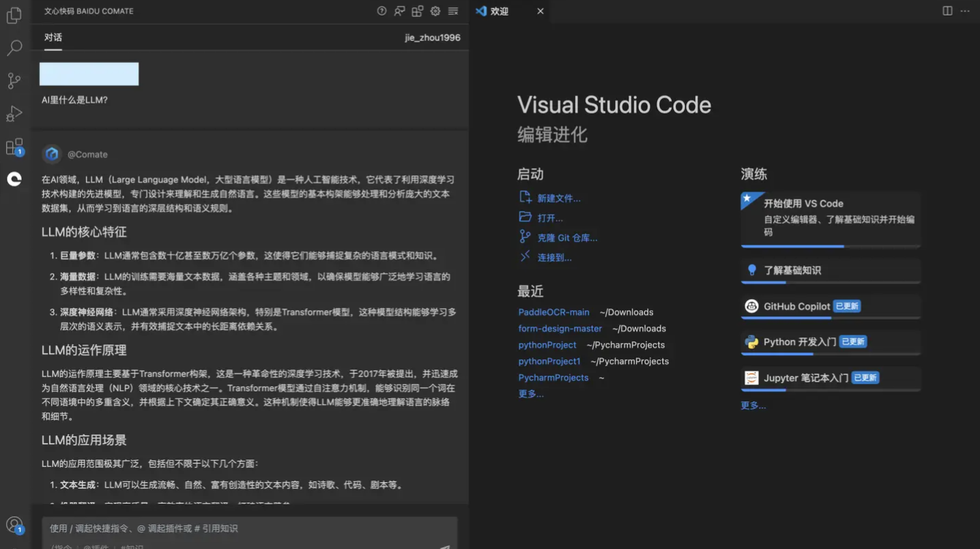Screen dimensions: 980x549
Task: Click the Jupyter icon on Jupyter card
Action: pyautogui.click(x=751, y=378)
